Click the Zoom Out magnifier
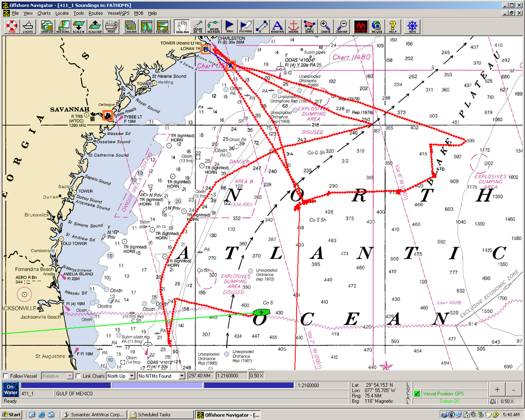The image size is (525, 420). pyautogui.click(x=342, y=27)
